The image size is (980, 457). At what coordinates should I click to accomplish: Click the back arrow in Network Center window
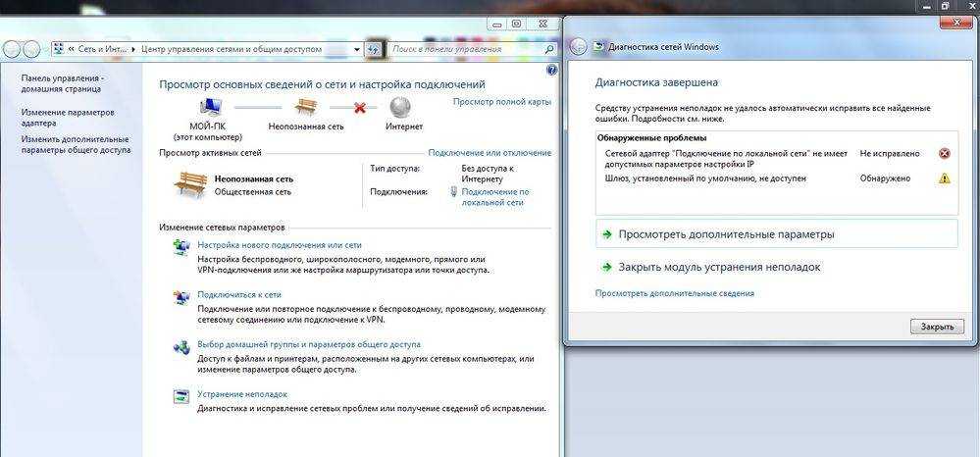tap(13, 49)
